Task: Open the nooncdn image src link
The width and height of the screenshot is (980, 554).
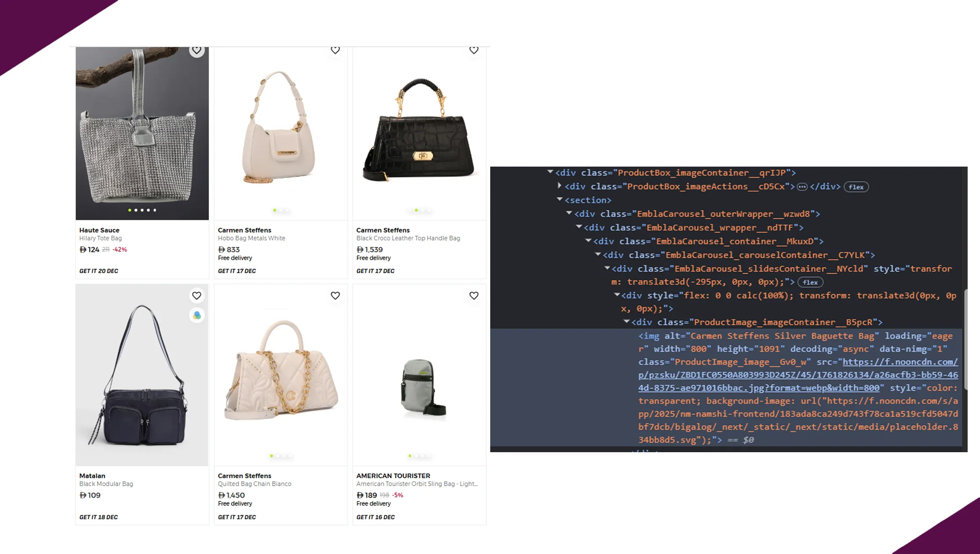Action: [798, 375]
